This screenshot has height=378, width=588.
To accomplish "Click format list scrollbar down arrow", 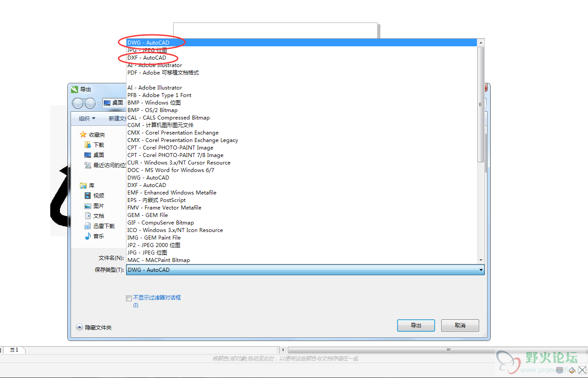I will pos(481,260).
